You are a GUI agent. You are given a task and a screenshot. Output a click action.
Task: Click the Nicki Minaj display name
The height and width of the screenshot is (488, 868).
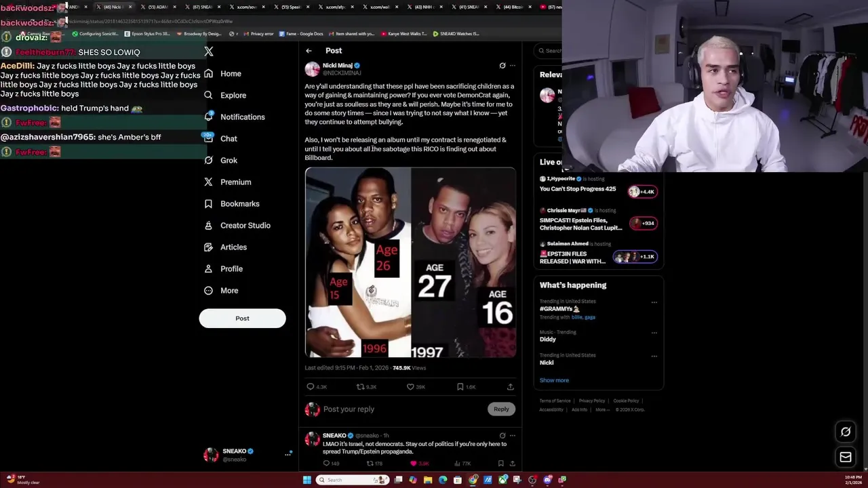point(337,65)
